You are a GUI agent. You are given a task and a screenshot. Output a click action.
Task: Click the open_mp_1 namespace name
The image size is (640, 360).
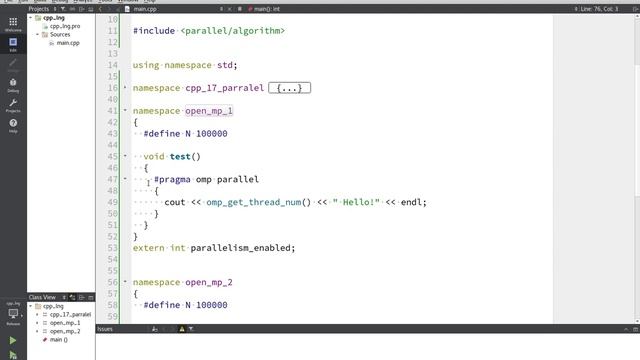[209, 111]
